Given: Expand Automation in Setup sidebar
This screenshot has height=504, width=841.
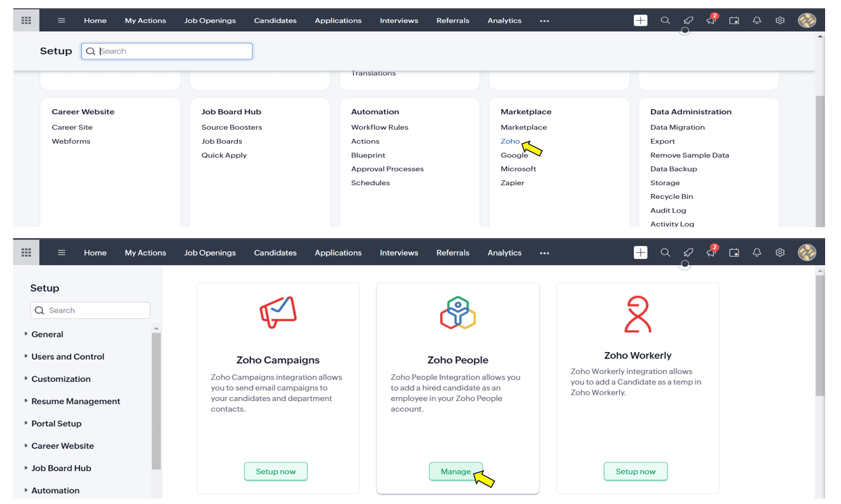Looking at the screenshot, I should [55, 490].
